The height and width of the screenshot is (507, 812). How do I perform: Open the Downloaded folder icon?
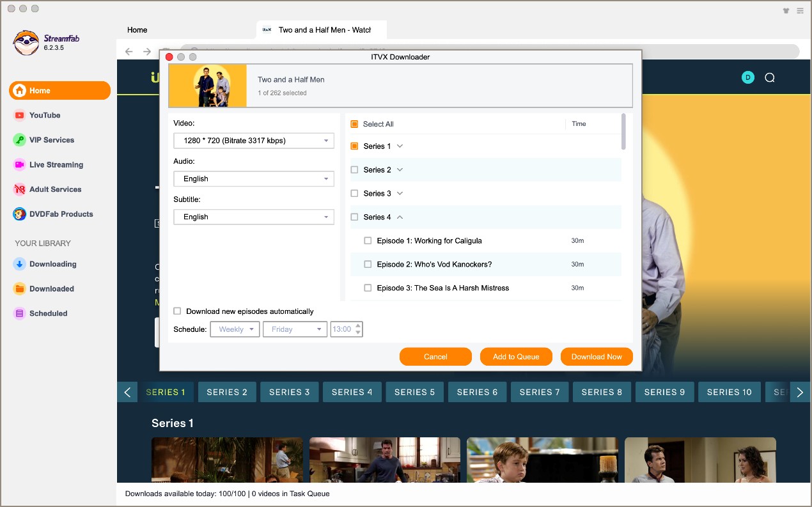pyautogui.click(x=19, y=289)
